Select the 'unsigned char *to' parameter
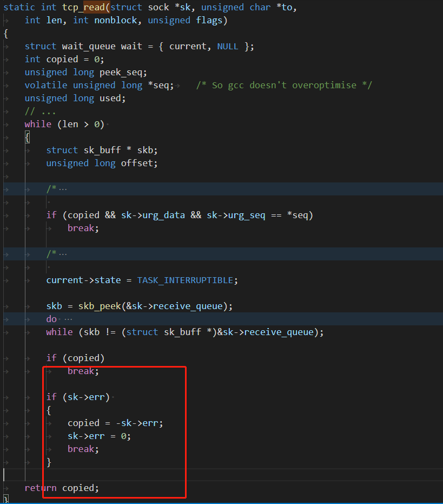Screen dimensions: 443x504 247,7
